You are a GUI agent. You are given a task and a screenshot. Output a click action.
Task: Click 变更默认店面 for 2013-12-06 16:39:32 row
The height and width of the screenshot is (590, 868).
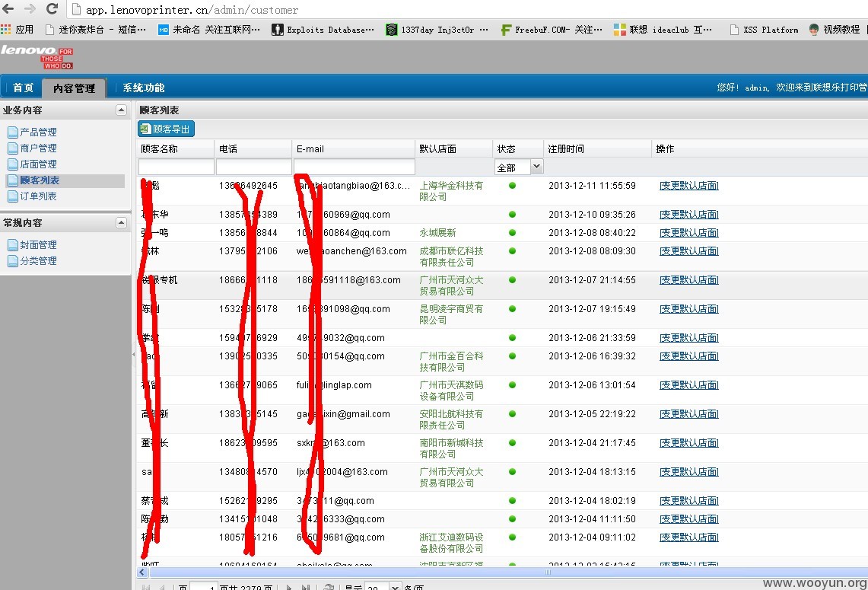click(689, 356)
